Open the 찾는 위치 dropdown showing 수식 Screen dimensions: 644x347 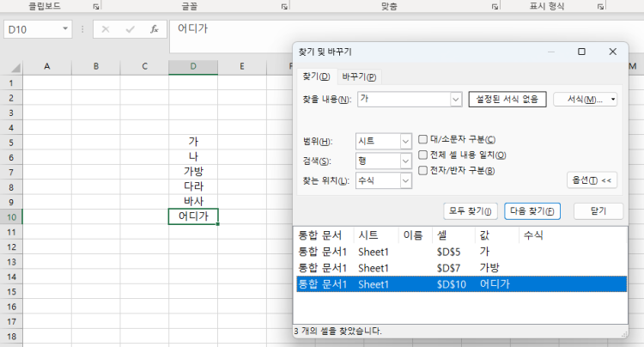pyautogui.click(x=405, y=180)
